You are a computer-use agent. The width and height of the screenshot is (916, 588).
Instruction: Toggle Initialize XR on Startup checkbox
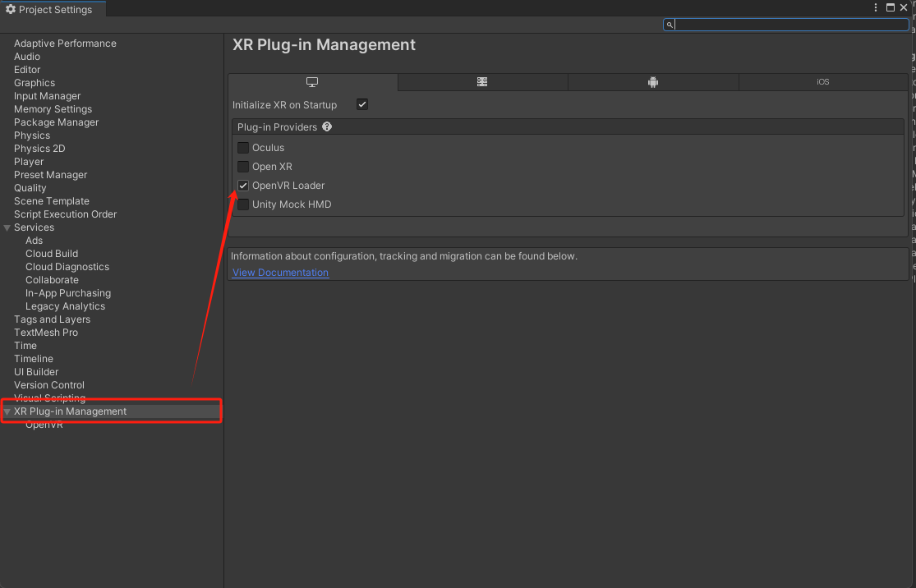(362, 104)
